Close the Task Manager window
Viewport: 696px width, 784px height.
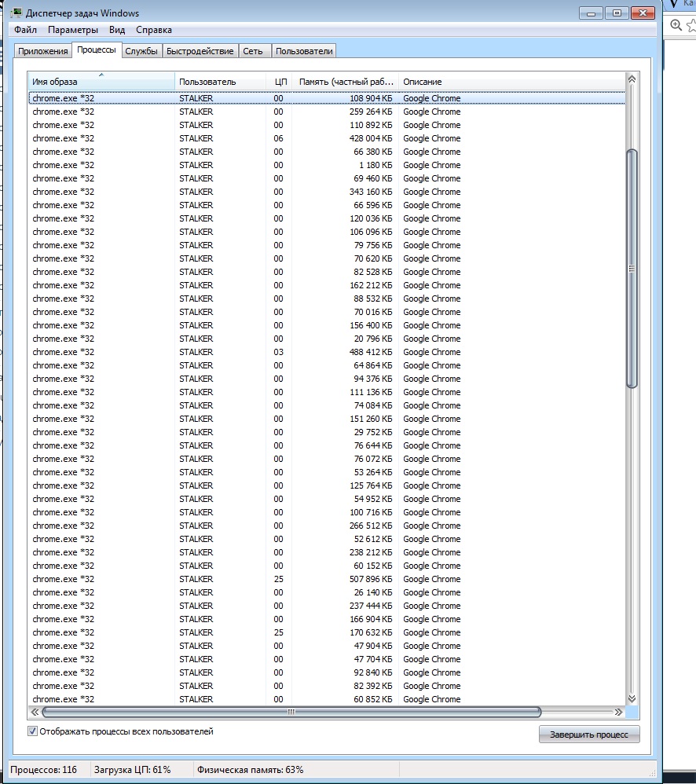[643, 13]
